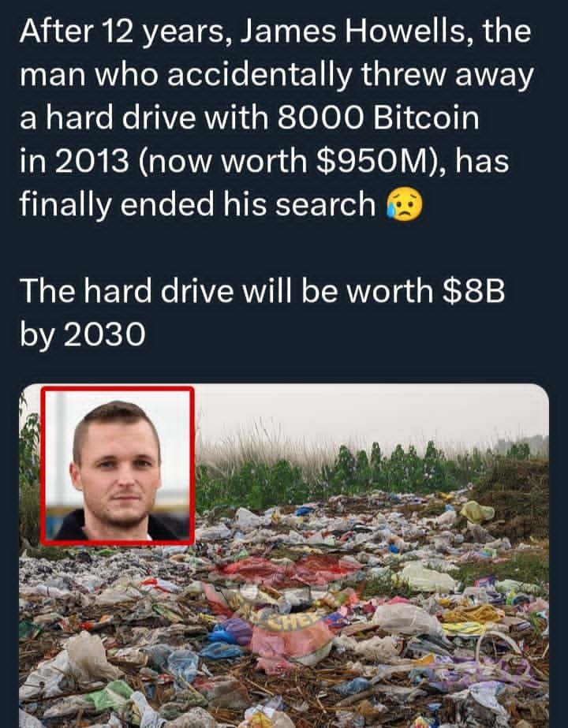This screenshot has width=568, height=728.
Task: Select "accidentally threw away" in the post
Action: pyautogui.click(x=350, y=75)
